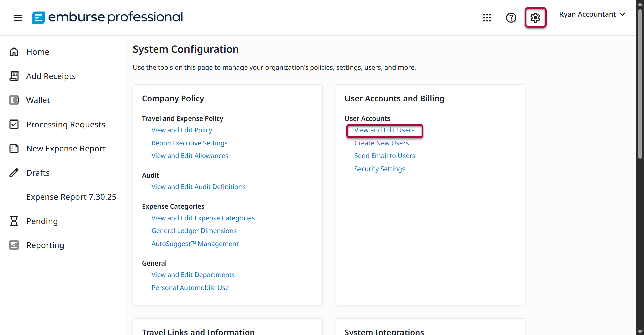The width and height of the screenshot is (644, 335).
Task: Open Security Settings link
Action: [379, 169]
